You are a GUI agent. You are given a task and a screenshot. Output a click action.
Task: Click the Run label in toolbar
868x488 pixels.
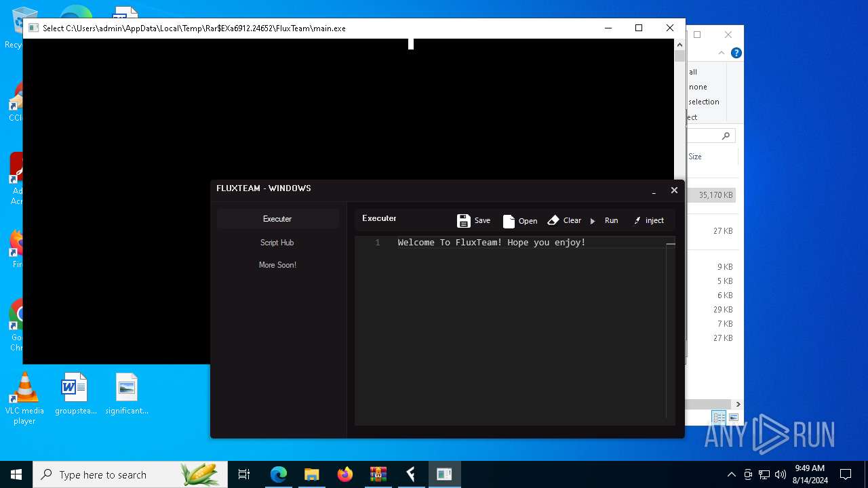tap(611, 220)
